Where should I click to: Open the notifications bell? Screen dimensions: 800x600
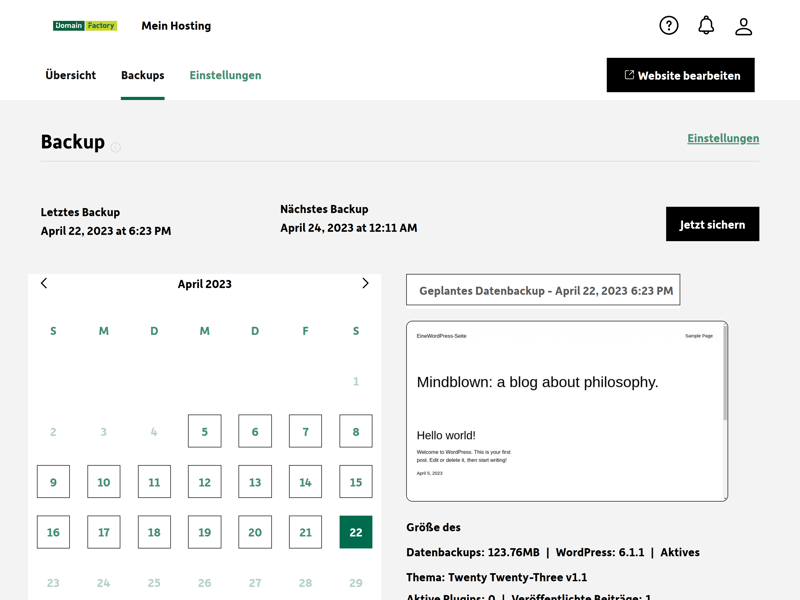tap(706, 26)
